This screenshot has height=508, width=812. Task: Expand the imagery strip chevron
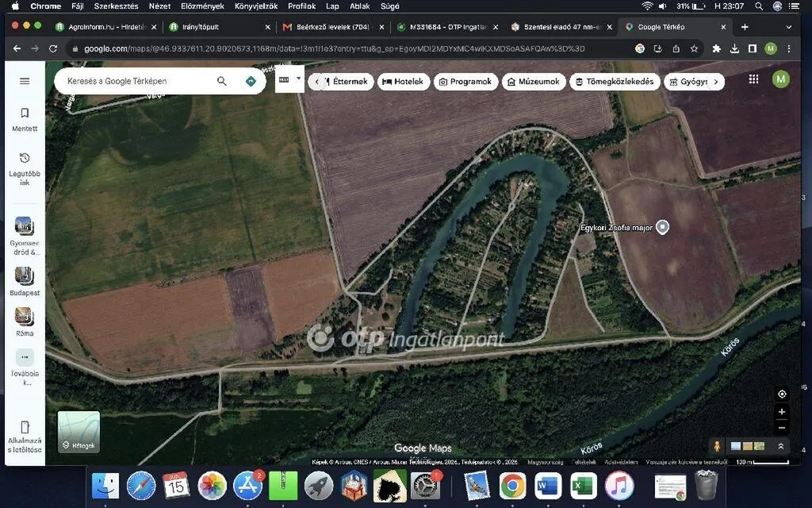point(780,446)
